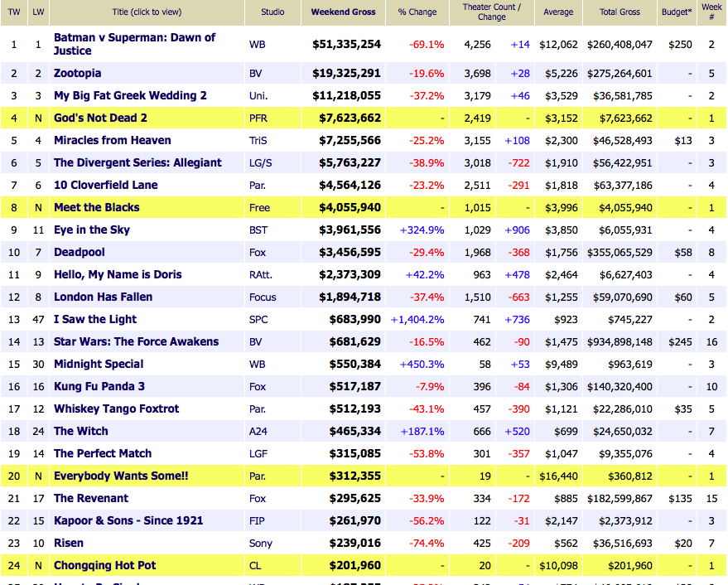Select the WB studio for Batman v Superman
The width and height of the screenshot is (728, 585).
pyautogui.click(x=258, y=45)
